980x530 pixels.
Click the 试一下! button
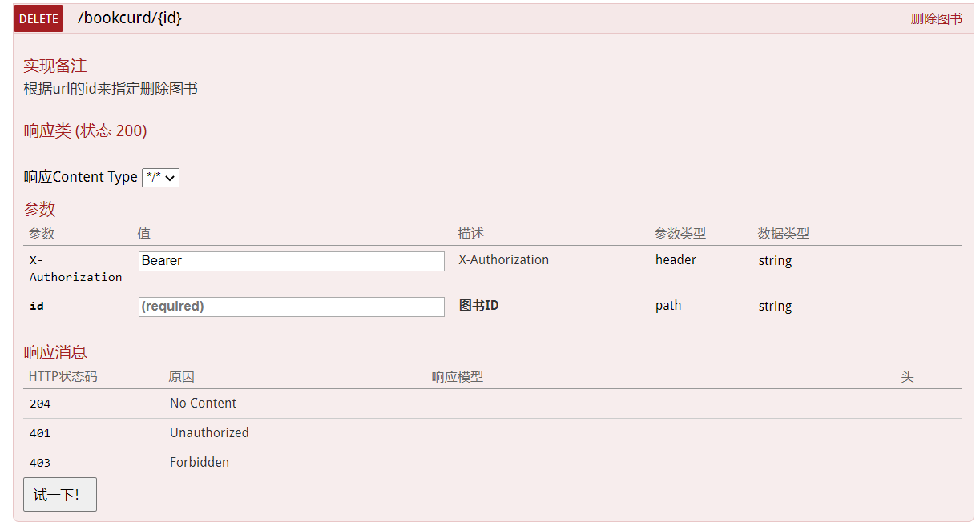60,495
